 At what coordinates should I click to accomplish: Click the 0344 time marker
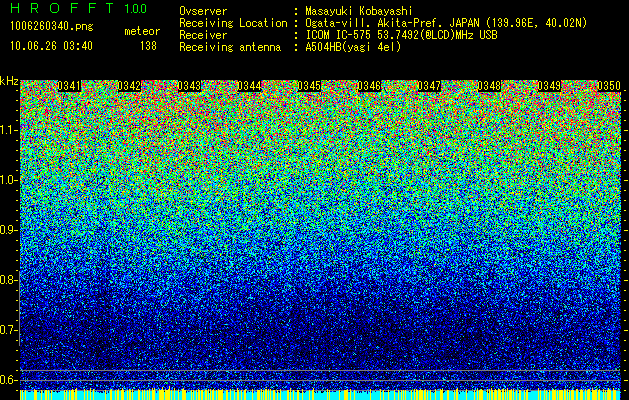[250, 86]
